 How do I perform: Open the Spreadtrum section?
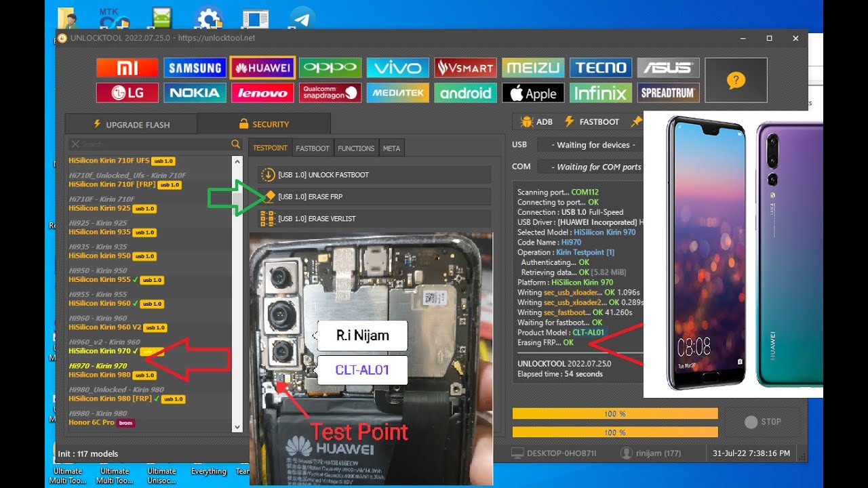click(669, 93)
